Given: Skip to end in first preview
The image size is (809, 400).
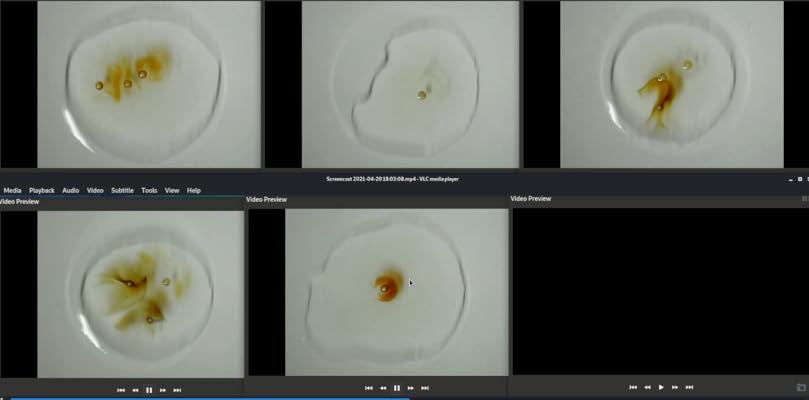Looking at the screenshot, I should (x=177, y=389).
